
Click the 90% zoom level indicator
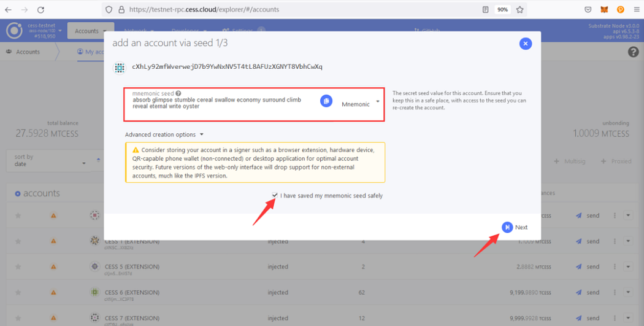(503, 9)
